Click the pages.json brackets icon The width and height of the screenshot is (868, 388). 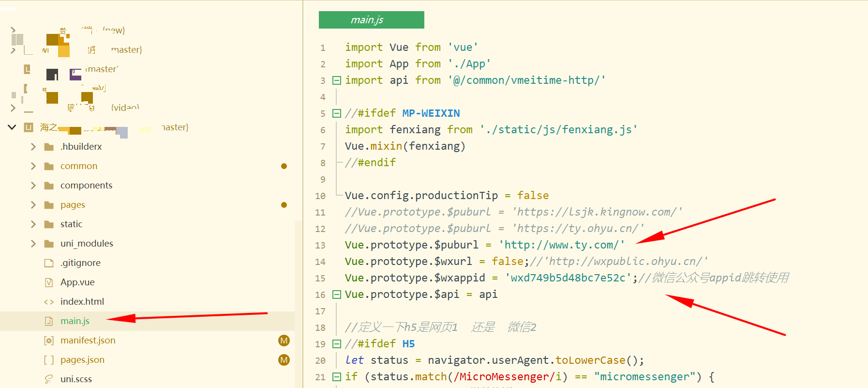pos(49,360)
